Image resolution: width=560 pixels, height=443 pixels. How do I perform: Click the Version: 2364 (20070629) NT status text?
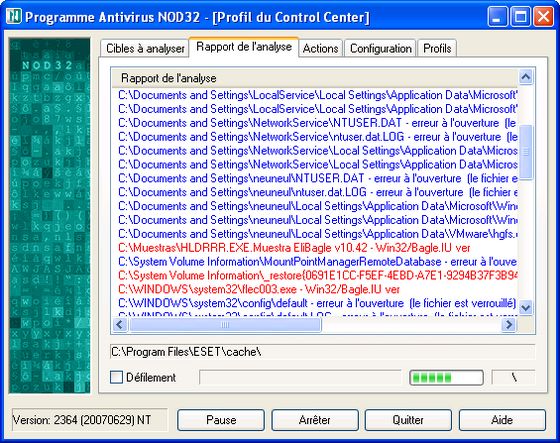[82, 420]
